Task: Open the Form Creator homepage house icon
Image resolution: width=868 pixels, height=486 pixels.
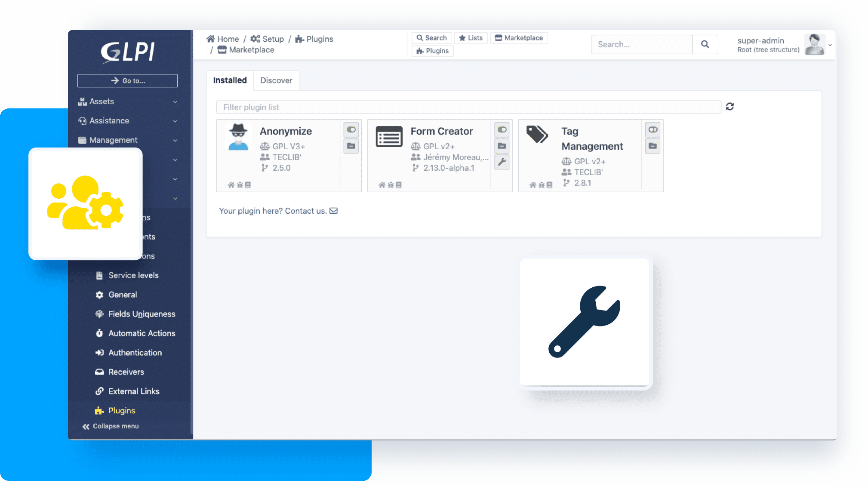Action: coord(382,185)
